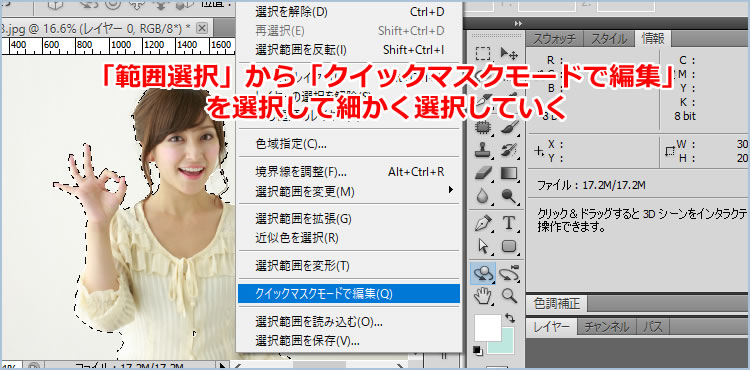Choose クイックマスクモードで編集(Q) menu item
Image resolution: width=750 pixels, height=370 pixels.
point(349,294)
